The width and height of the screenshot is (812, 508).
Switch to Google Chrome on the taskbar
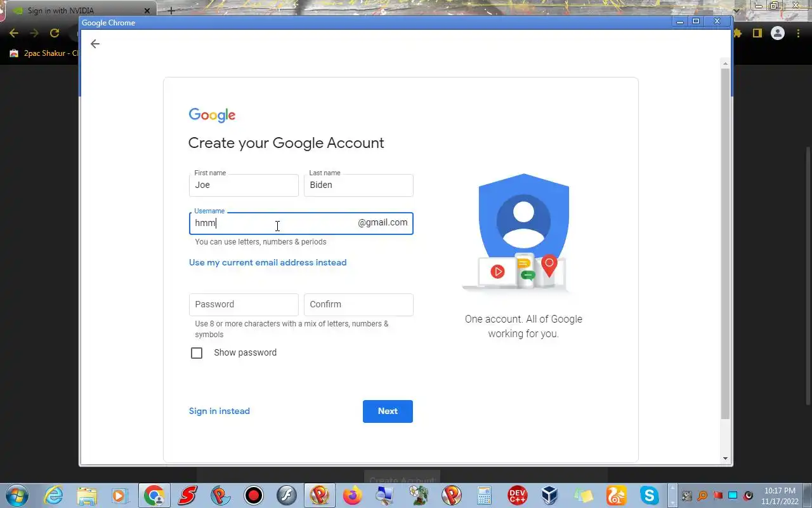click(x=154, y=495)
